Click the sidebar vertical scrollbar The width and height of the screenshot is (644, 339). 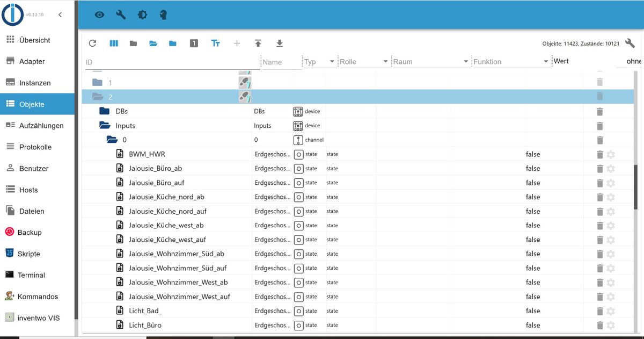tap(76, 161)
